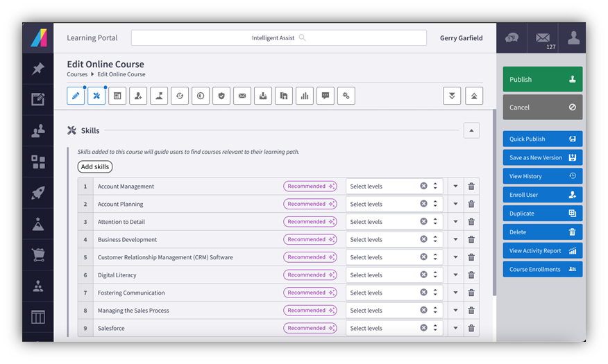
Task: Click Quick Publish
Action: pos(543,139)
